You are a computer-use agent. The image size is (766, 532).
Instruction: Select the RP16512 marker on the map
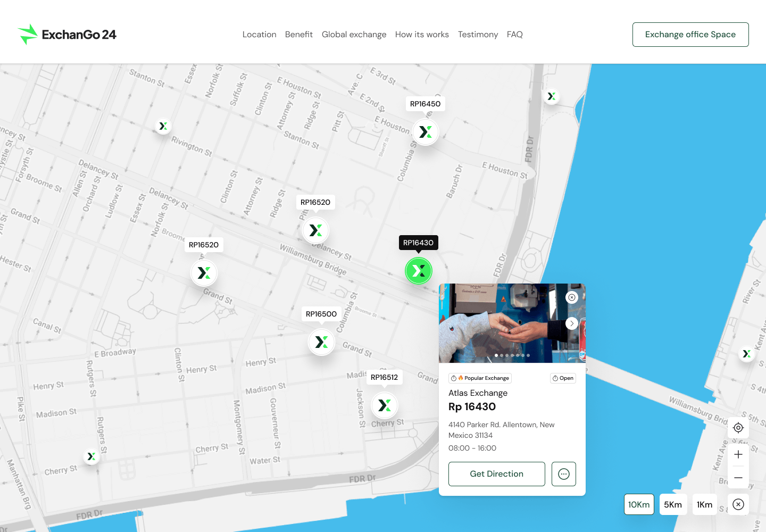pos(385,405)
